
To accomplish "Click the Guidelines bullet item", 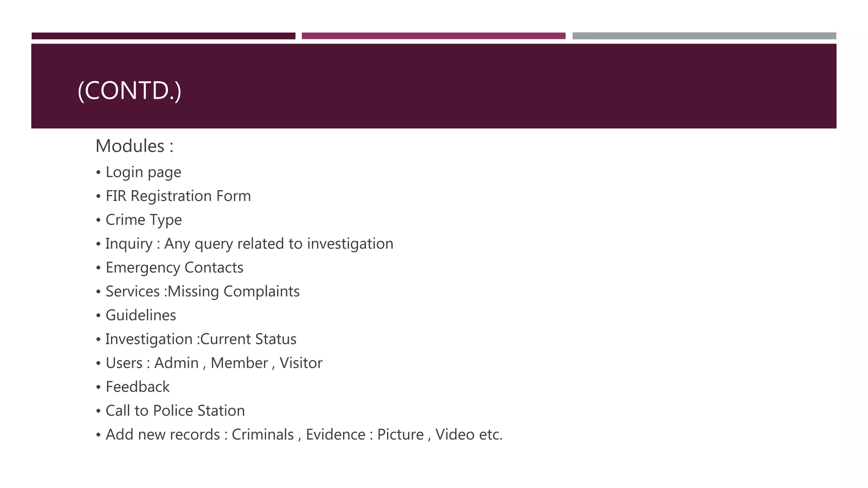I will tap(136, 315).
